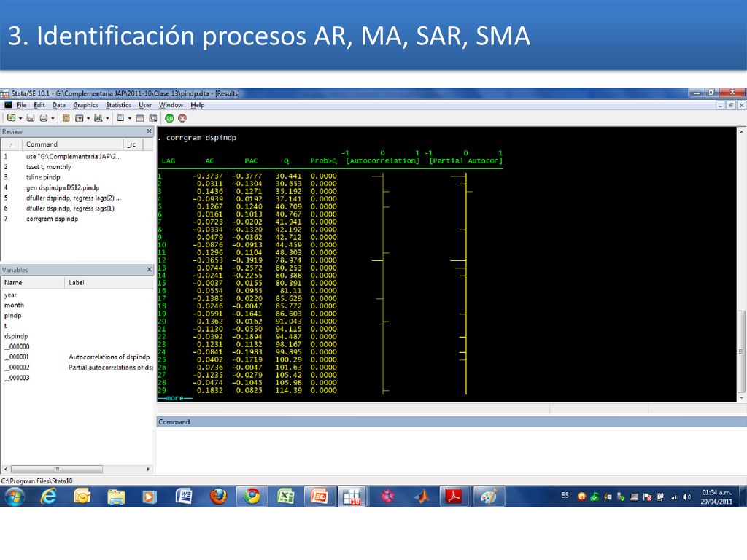
Task: Click the Print results toolbar icon
Action: 44,118
